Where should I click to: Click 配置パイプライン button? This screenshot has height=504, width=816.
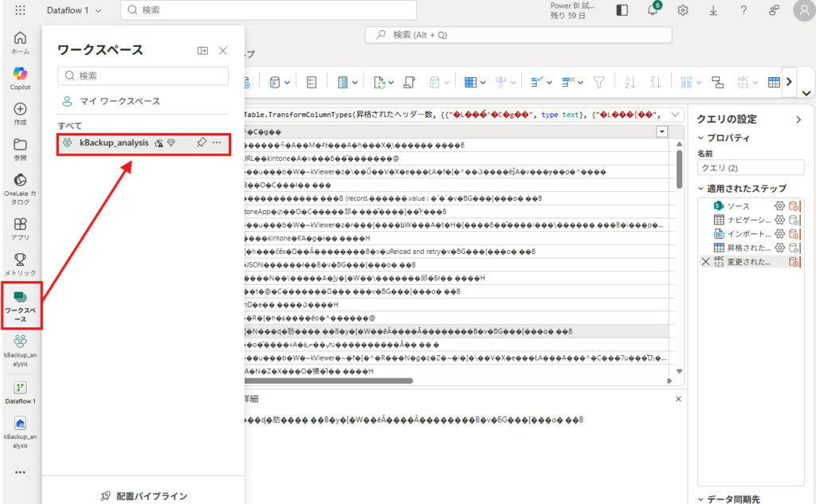[143, 496]
